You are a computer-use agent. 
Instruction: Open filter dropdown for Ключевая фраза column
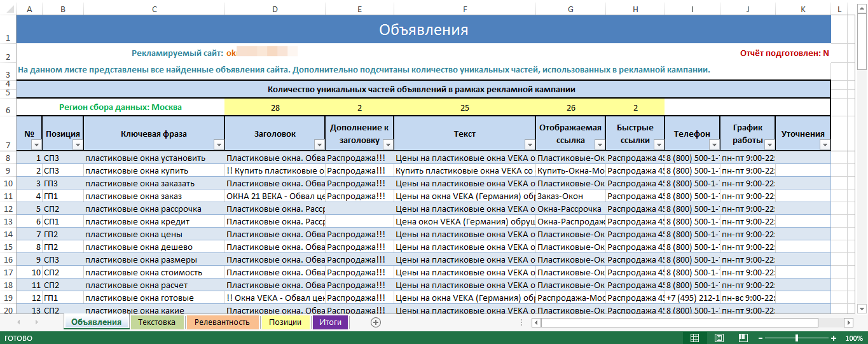click(219, 144)
